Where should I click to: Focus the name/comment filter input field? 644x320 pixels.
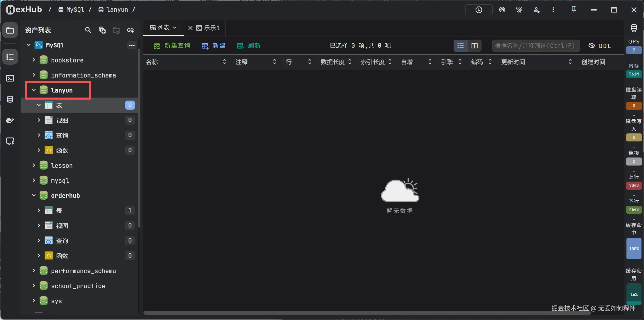point(535,46)
